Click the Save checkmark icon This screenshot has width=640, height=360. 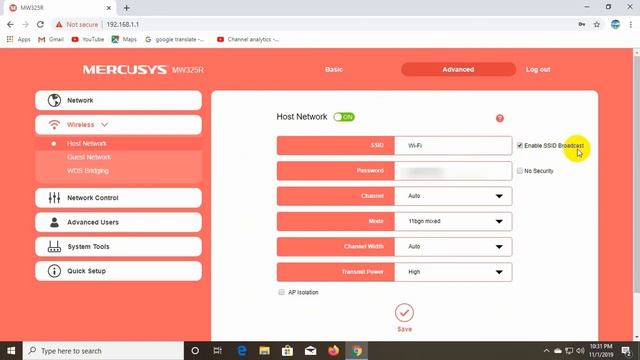pyautogui.click(x=404, y=313)
